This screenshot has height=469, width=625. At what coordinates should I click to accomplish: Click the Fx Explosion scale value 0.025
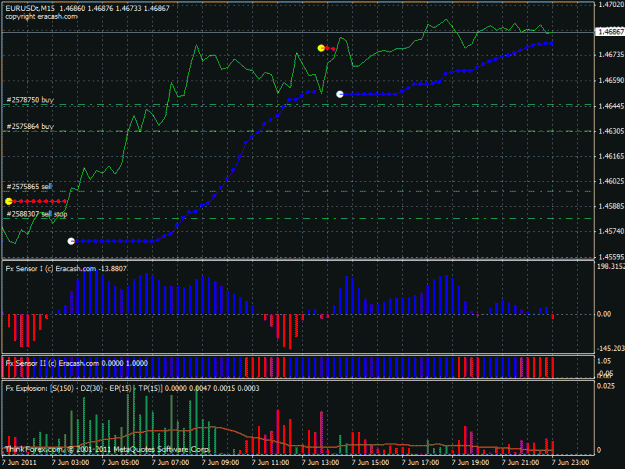click(605, 386)
